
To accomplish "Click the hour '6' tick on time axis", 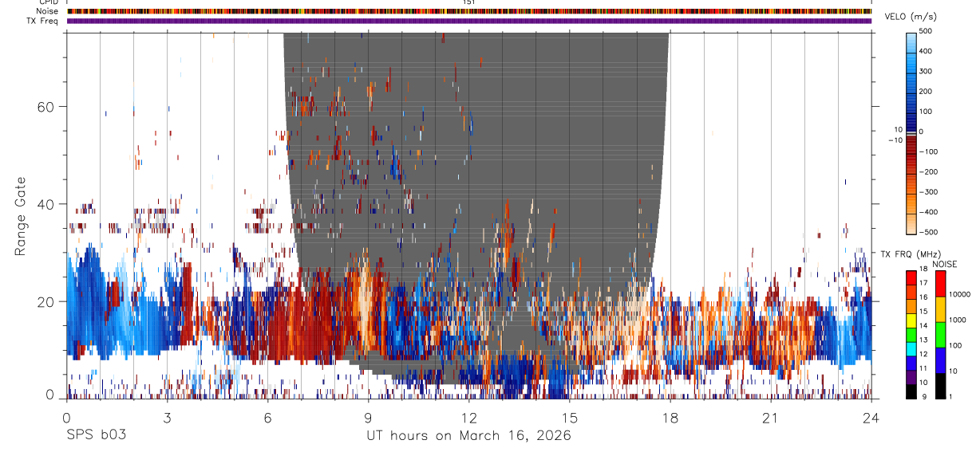I will click(267, 417).
